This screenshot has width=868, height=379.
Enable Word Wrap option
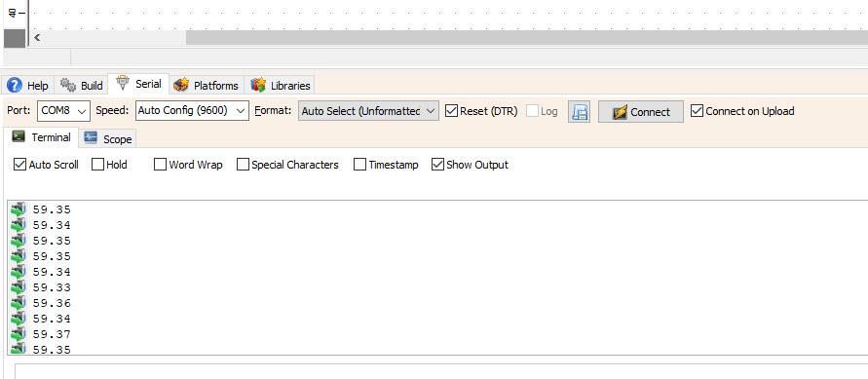(160, 165)
